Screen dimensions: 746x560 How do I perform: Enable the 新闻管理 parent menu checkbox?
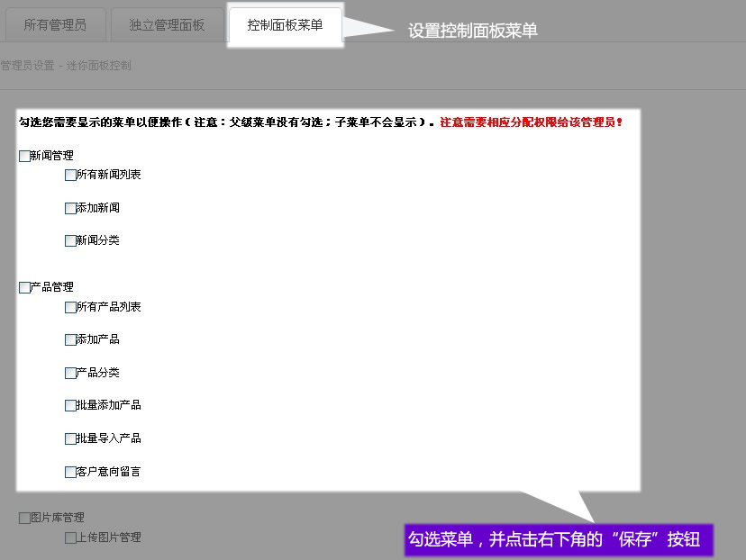click(24, 157)
